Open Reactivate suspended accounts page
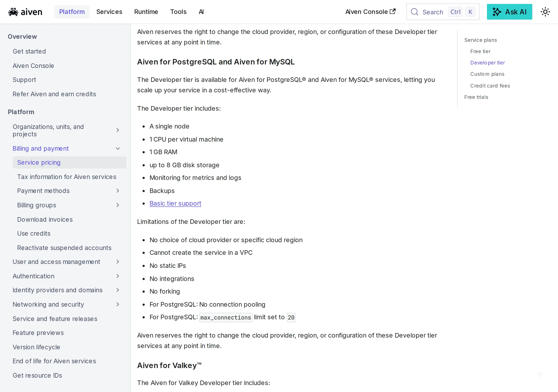 pyautogui.click(x=64, y=248)
